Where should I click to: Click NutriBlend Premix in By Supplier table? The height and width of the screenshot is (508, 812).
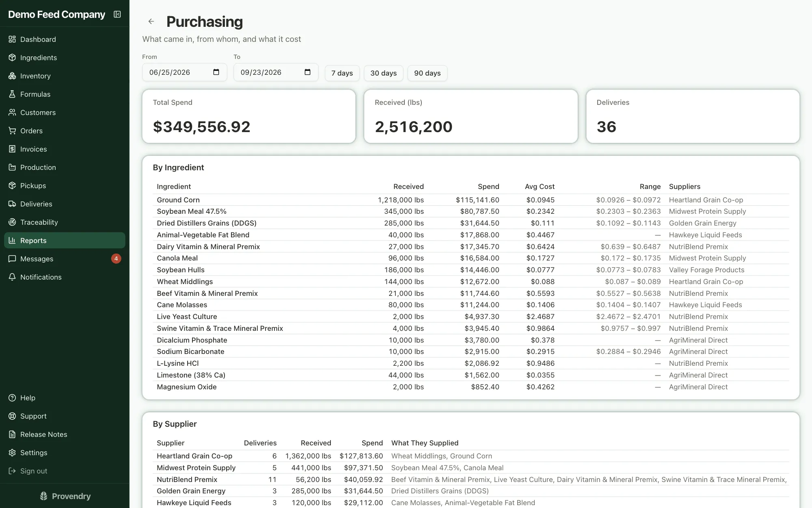coord(187,480)
